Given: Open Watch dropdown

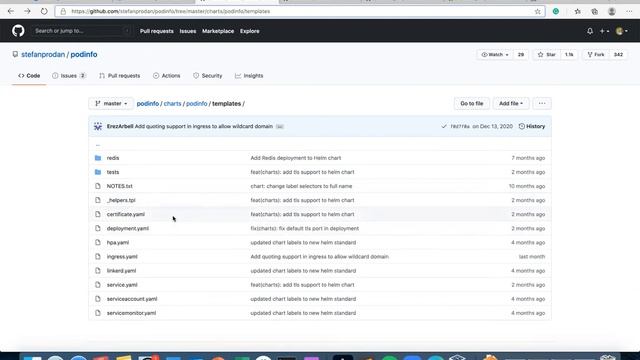Looking at the screenshot, I should pos(494,55).
